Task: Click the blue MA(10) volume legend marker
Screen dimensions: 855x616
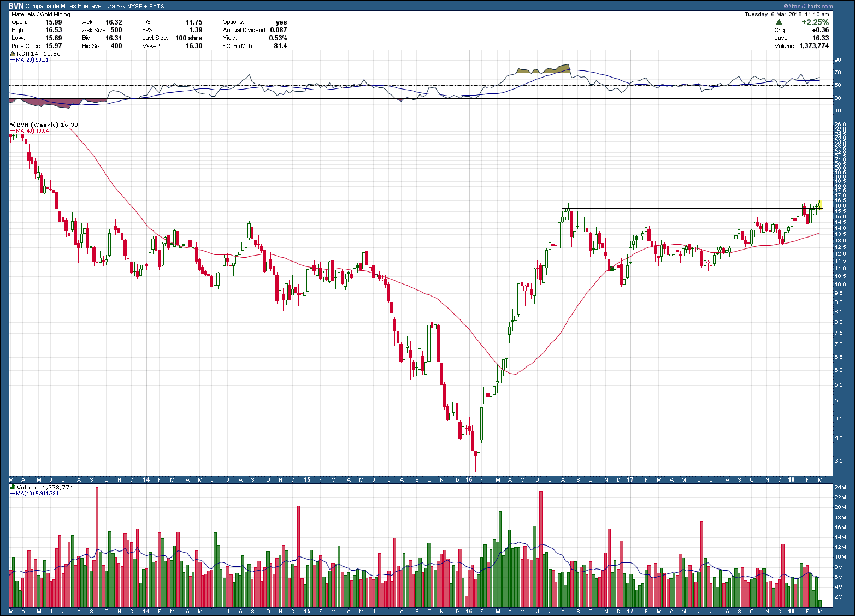Action: (13, 494)
